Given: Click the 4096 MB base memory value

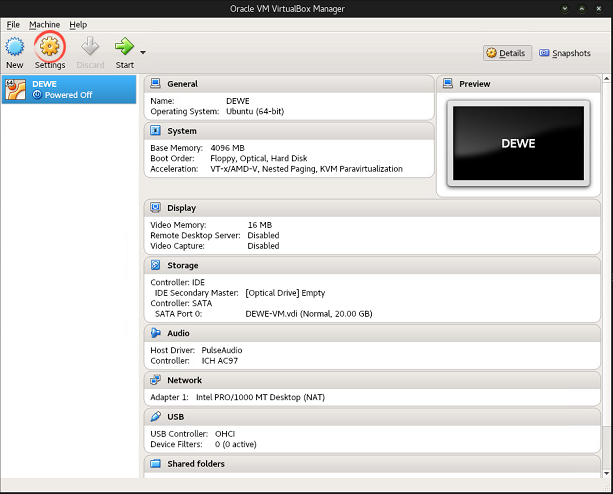Looking at the screenshot, I should coord(228,148).
